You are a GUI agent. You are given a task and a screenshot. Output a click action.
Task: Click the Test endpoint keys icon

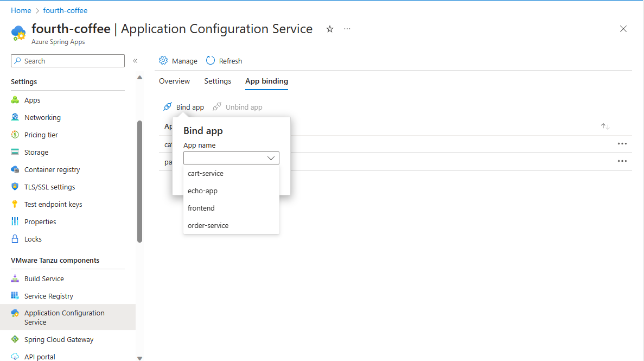click(x=15, y=204)
